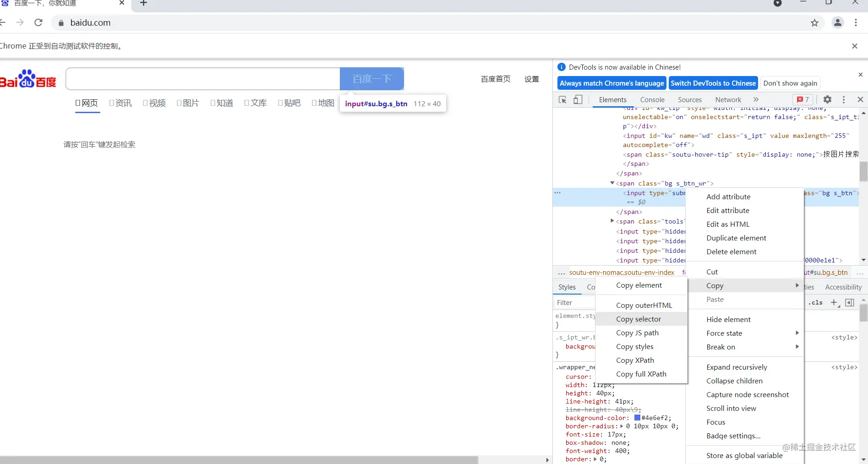Reload the Baidu page
The height and width of the screenshot is (464, 868).
click(38, 22)
